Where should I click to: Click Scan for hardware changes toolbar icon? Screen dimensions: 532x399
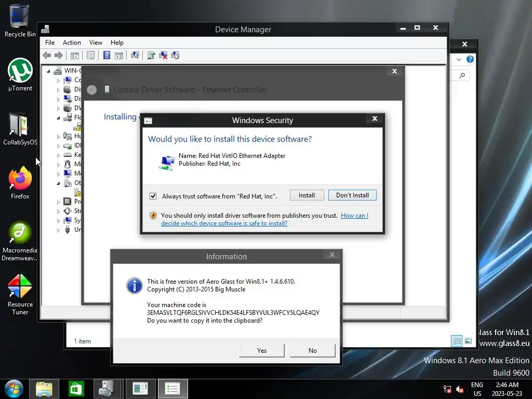[x=135, y=55]
